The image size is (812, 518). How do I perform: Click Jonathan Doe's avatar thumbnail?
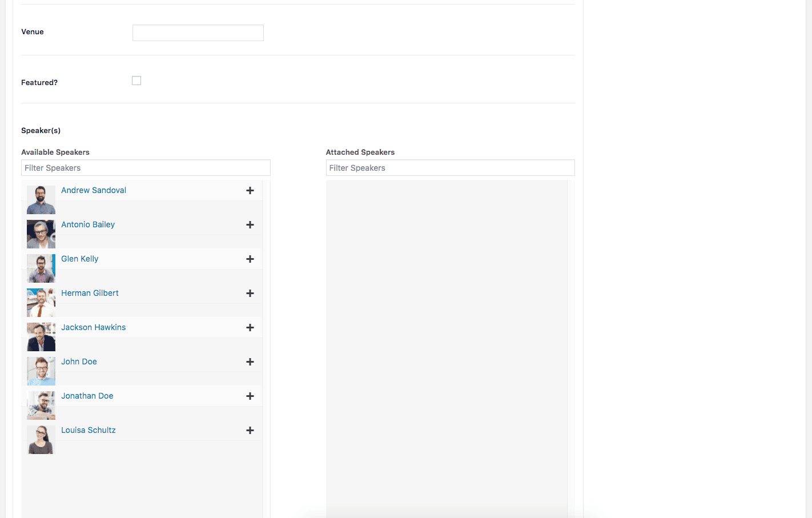(41, 405)
